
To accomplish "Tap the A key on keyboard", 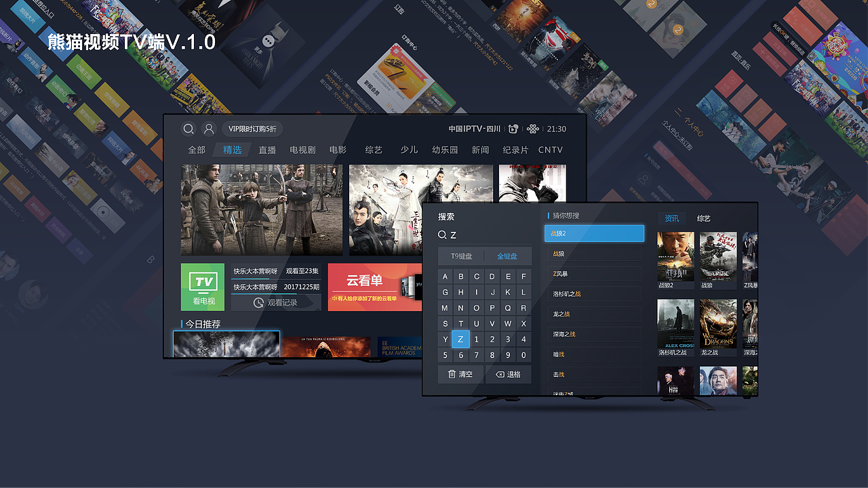I will (446, 277).
